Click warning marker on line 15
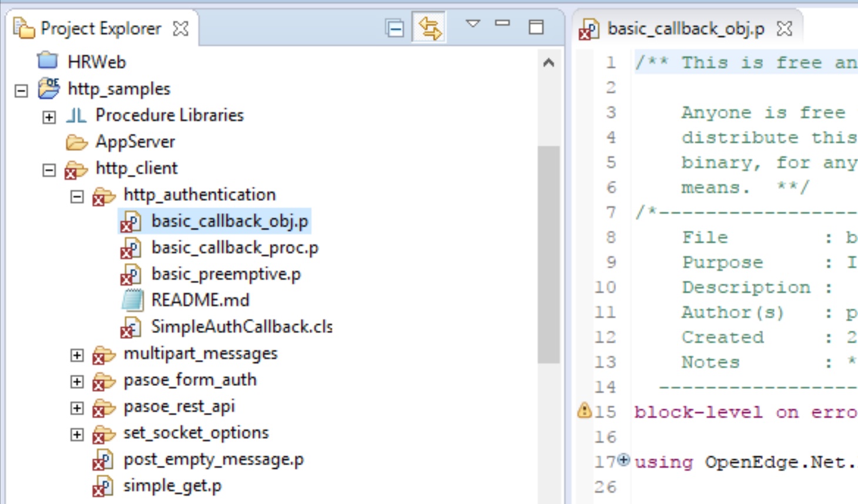Screen dimensions: 858x504 (584, 410)
